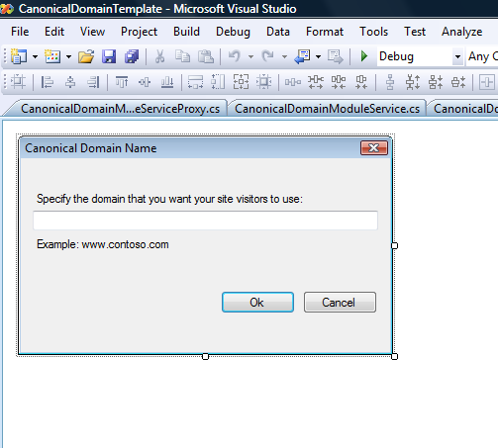Viewport: 498px width, 448px height.
Task: Click Increase Horizontal Spacing icon
Action: click(316, 82)
